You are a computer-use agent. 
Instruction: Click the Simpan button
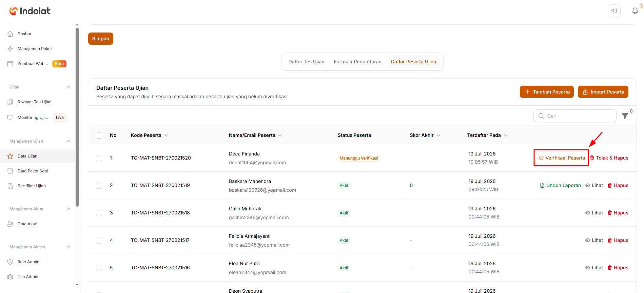coord(101,39)
